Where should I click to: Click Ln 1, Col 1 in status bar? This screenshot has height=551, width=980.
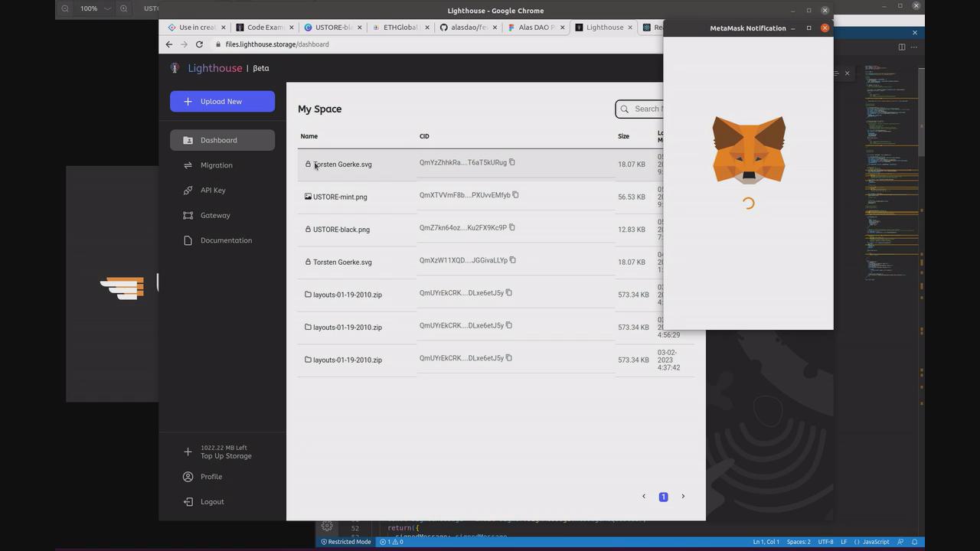(766, 542)
